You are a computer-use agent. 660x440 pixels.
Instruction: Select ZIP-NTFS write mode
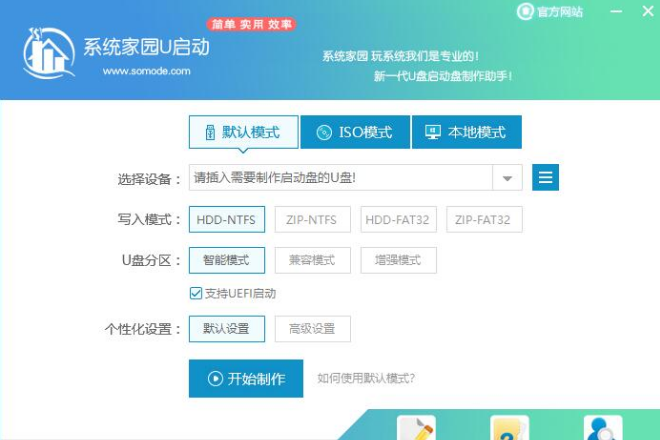click(x=312, y=219)
